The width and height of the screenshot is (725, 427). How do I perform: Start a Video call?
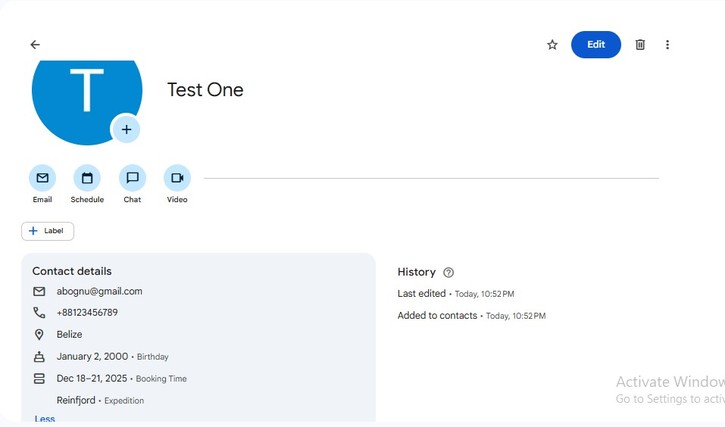[177, 178]
